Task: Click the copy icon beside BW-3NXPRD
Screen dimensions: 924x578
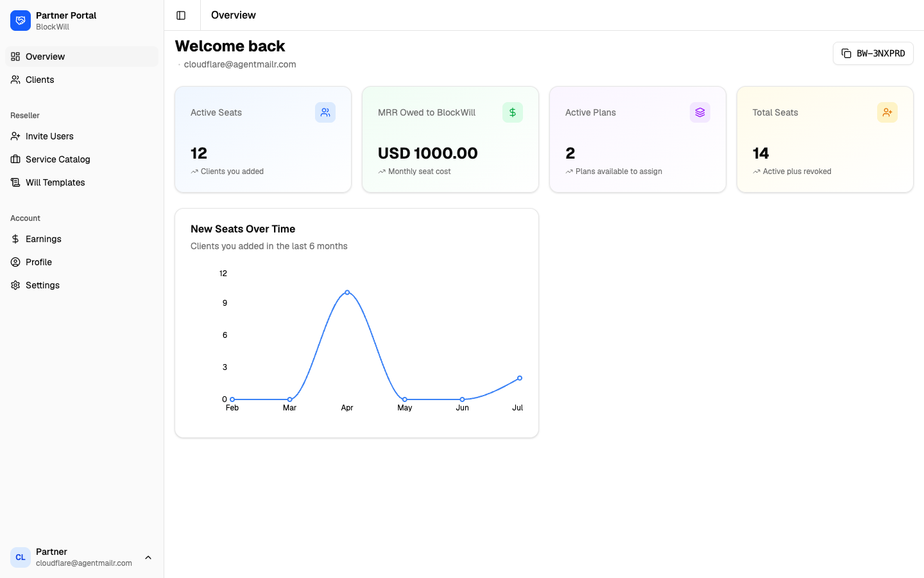Action: click(x=846, y=53)
